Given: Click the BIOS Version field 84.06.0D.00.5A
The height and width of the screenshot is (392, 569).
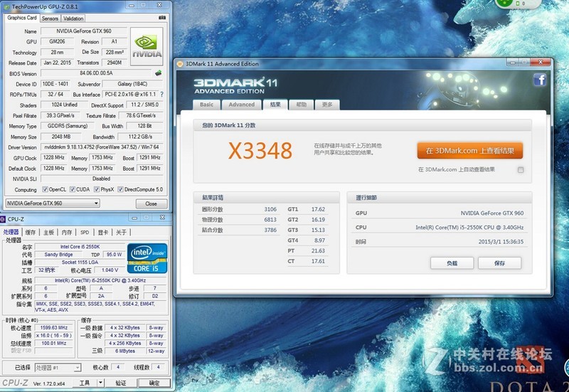Looking at the screenshot, I should [x=96, y=73].
